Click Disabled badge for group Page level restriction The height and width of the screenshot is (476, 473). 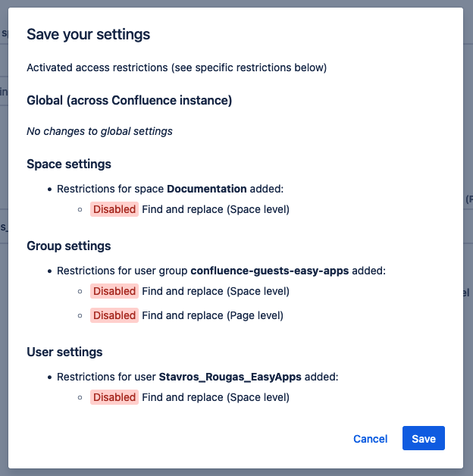(114, 315)
